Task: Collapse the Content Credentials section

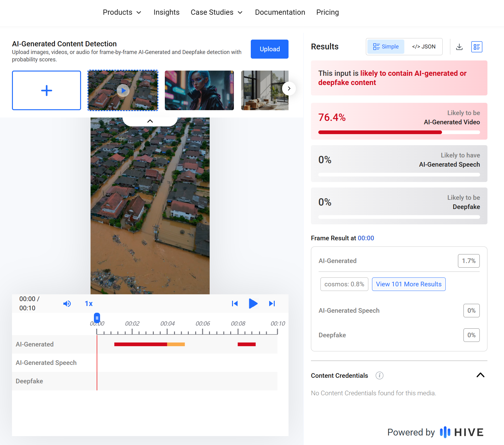Action: pos(480,375)
